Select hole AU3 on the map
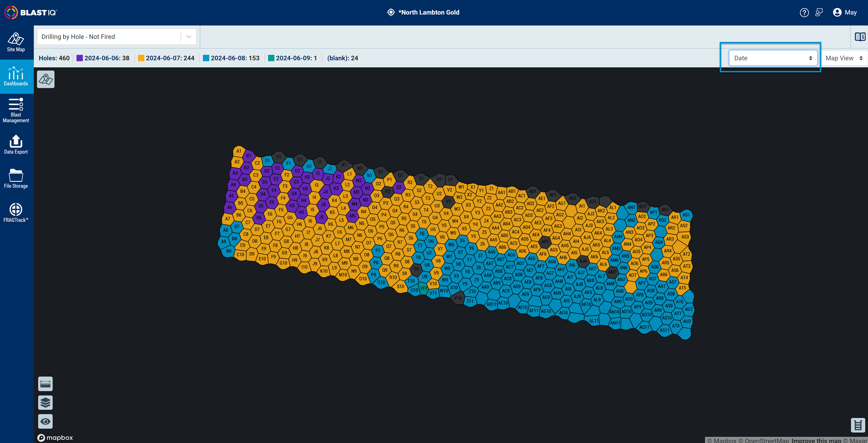 click(x=687, y=321)
